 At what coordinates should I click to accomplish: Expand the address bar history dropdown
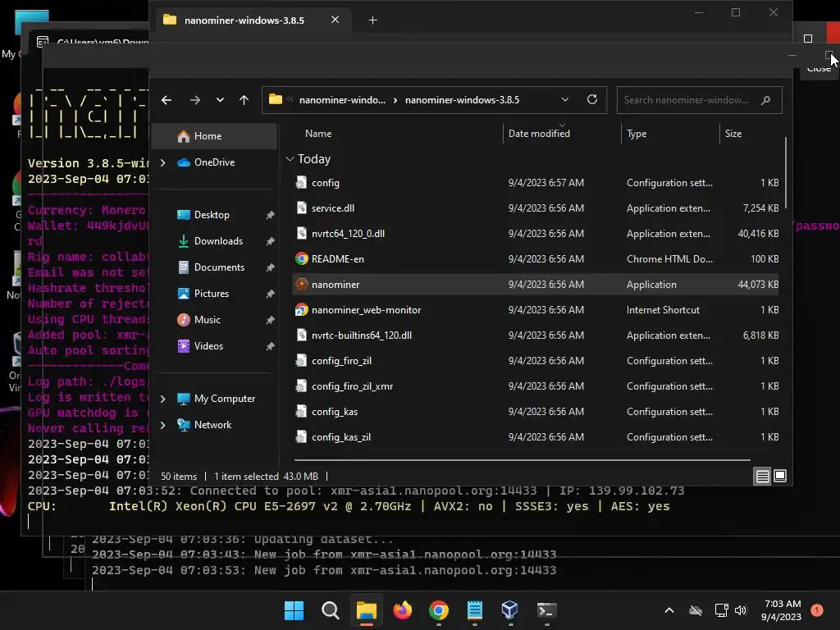[x=564, y=99]
